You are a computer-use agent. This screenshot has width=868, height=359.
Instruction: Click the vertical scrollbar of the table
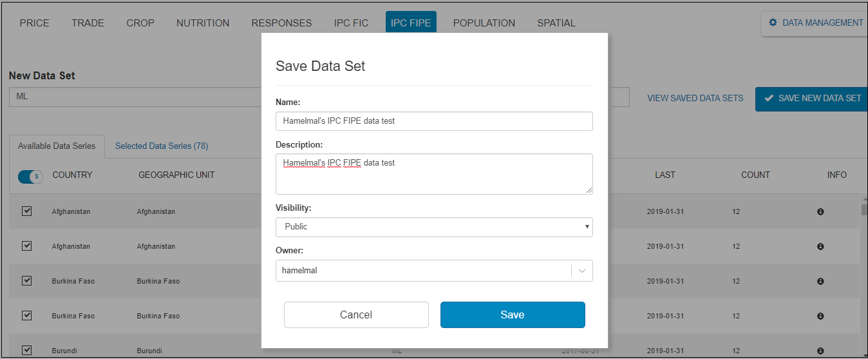(x=863, y=271)
